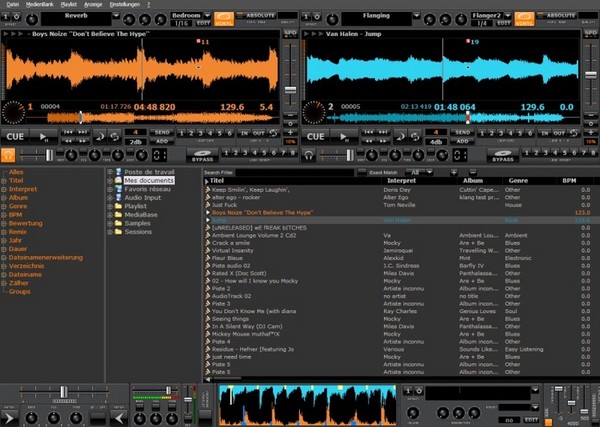Click the plus icon beside search filter
This screenshot has width=600, height=427.
tap(454, 172)
